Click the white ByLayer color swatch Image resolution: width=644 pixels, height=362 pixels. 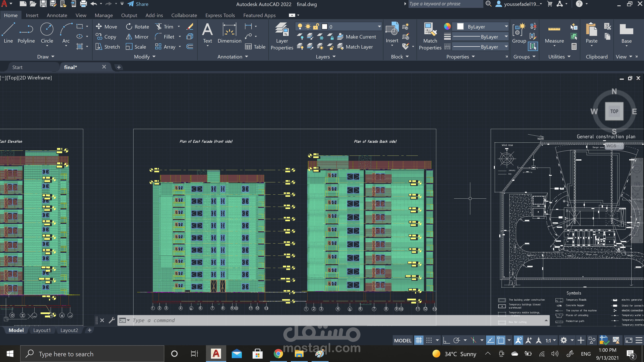(x=460, y=26)
